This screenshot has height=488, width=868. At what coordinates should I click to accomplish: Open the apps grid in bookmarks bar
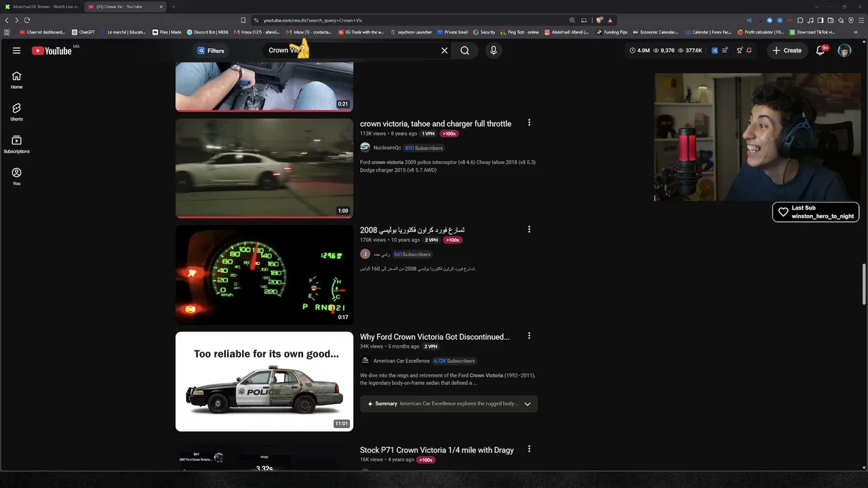coord(7,32)
